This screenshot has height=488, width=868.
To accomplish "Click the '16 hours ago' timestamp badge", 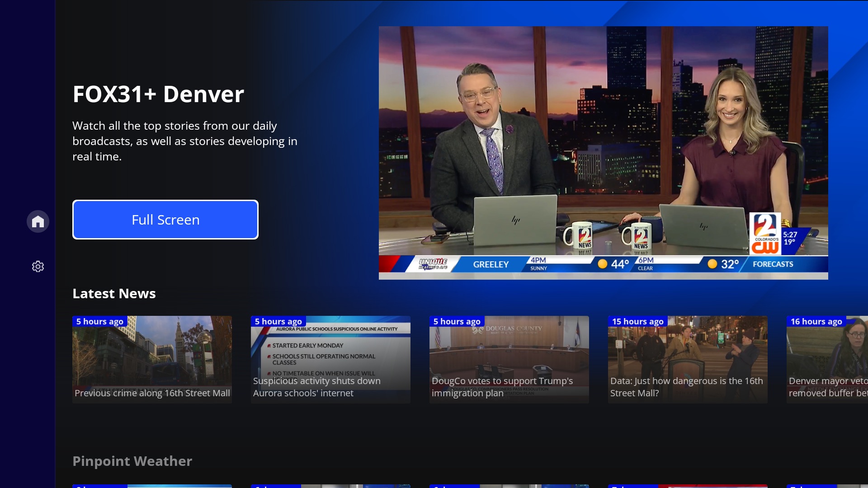I will 816,321.
